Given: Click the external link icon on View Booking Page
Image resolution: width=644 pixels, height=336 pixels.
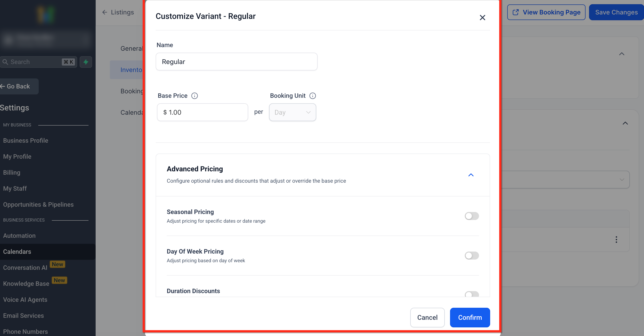Looking at the screenshot, I should pos(515,12).
